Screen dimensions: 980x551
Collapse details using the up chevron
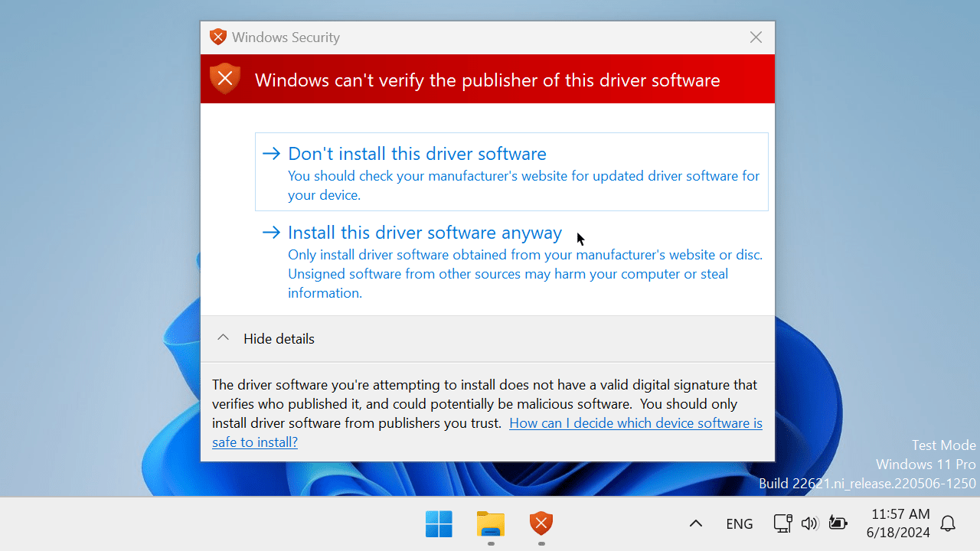point(223,338)
